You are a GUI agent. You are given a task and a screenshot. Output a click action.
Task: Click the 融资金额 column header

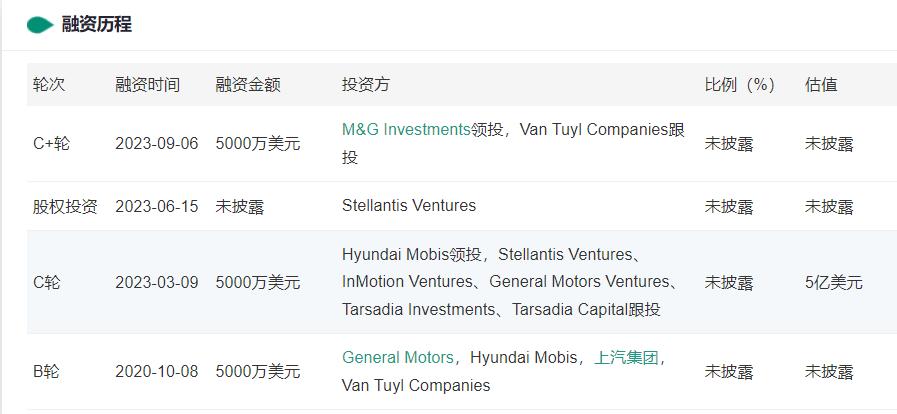pyautogui.click(x=248, y=85)
